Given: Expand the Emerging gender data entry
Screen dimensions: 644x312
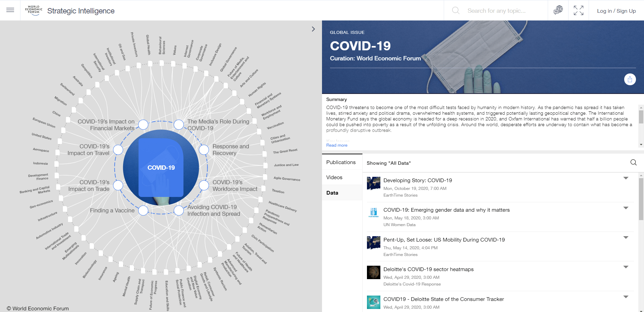Looking at the screenshot, I should point(626,208).
